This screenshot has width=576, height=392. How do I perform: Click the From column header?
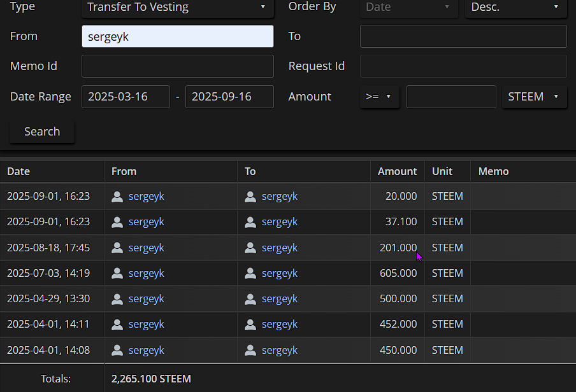(x=124, y=171)
